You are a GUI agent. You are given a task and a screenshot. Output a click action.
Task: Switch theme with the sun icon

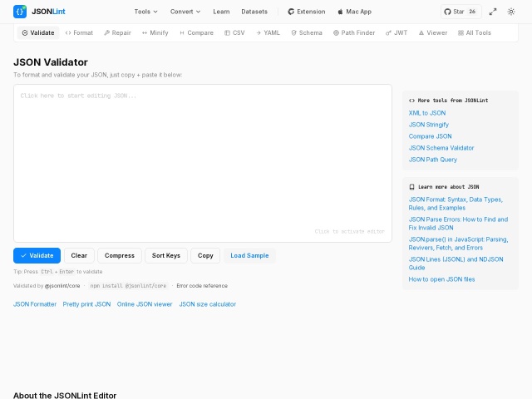coord(511,12)
